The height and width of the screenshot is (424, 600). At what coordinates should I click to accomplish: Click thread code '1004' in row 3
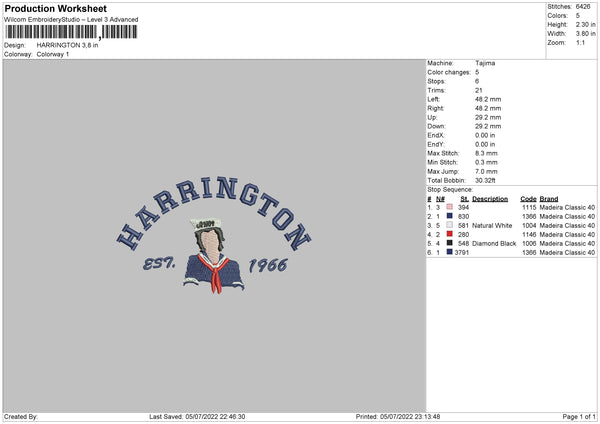[x=529, y=225]
